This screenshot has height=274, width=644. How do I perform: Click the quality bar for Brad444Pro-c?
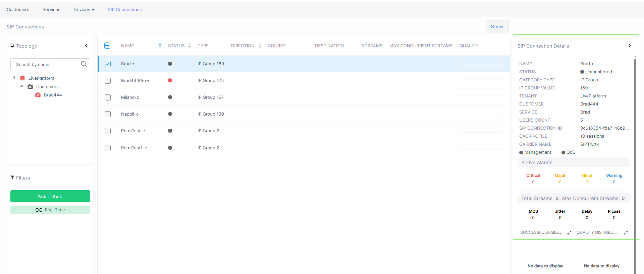coord(482,80)
